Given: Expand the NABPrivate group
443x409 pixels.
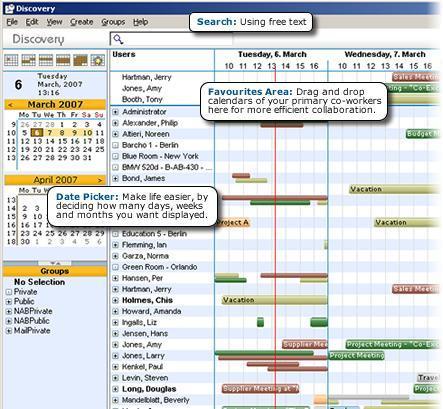Looking at the screenshot, I should (x=9, y=312).
